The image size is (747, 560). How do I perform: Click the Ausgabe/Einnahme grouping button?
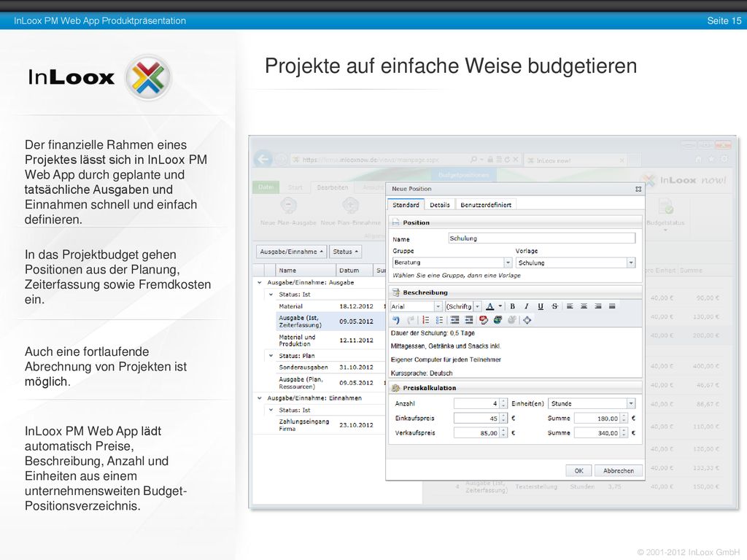pos(291,252)
